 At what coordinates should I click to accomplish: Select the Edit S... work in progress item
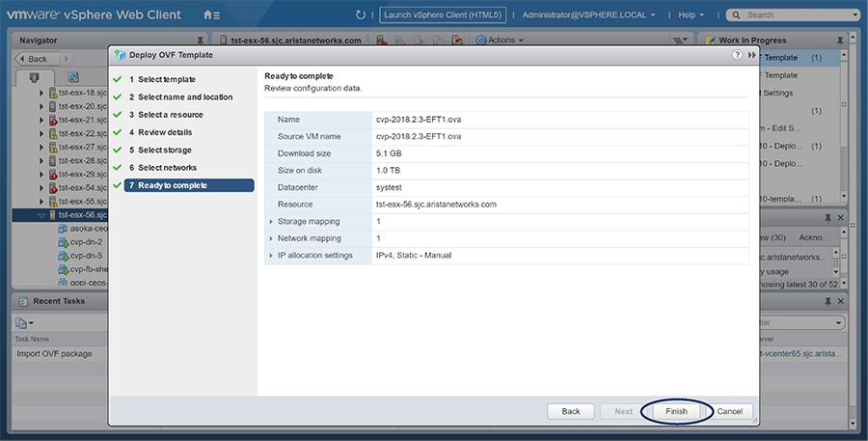[x=780, y=128]
